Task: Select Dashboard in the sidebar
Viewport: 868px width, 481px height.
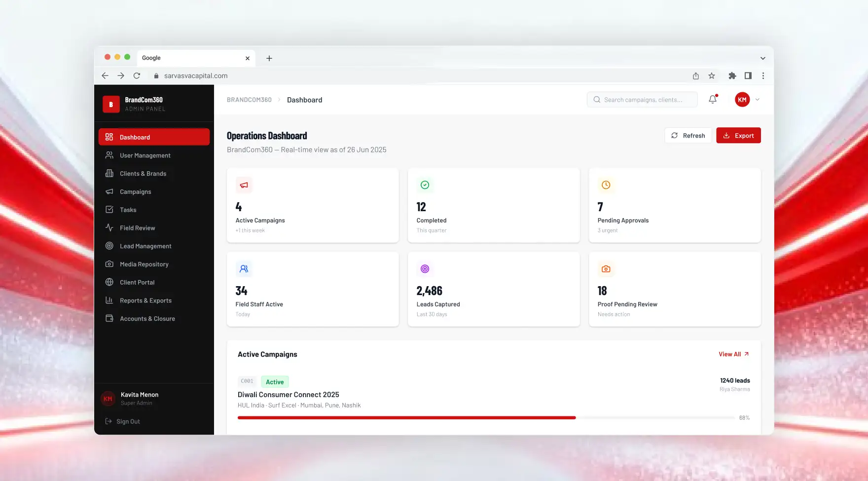Action: coord(154,137)
